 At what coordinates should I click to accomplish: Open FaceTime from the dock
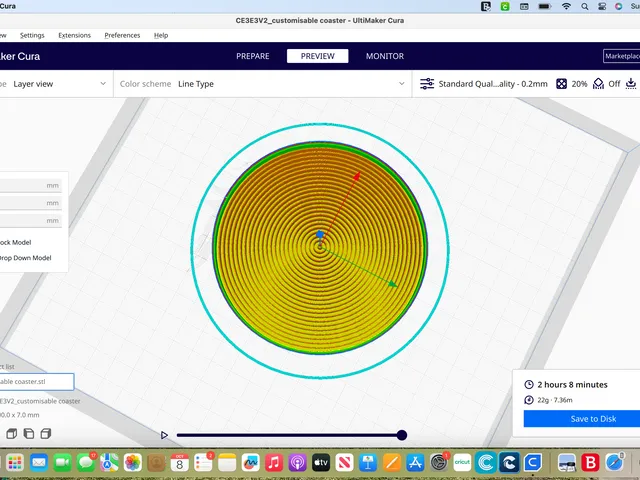[62, 462]
